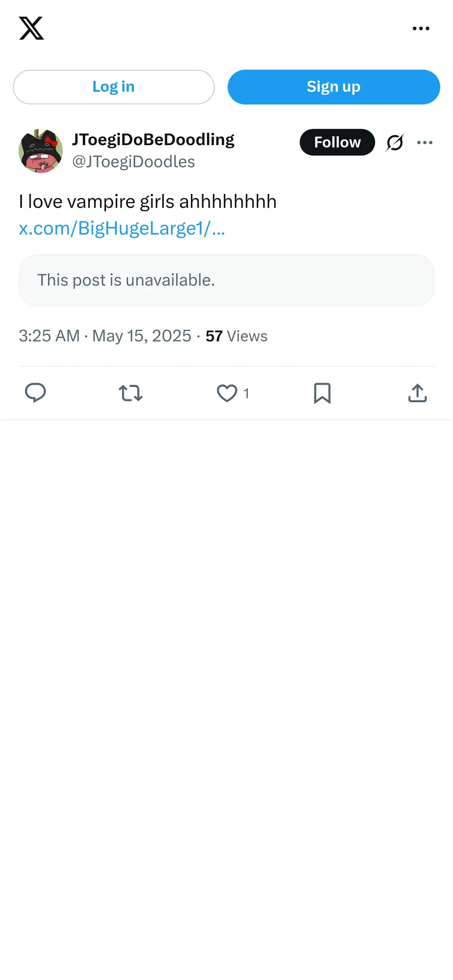Open the top-right more options menu
Viewport: 453px width, 980px height.
click(x=421, y=28)
